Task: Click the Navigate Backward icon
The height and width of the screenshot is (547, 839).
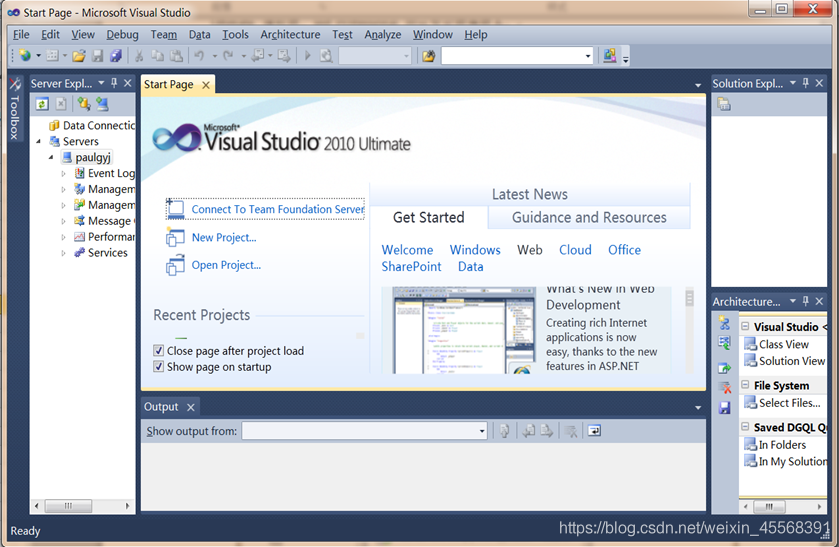Action: tap(258, 56)
